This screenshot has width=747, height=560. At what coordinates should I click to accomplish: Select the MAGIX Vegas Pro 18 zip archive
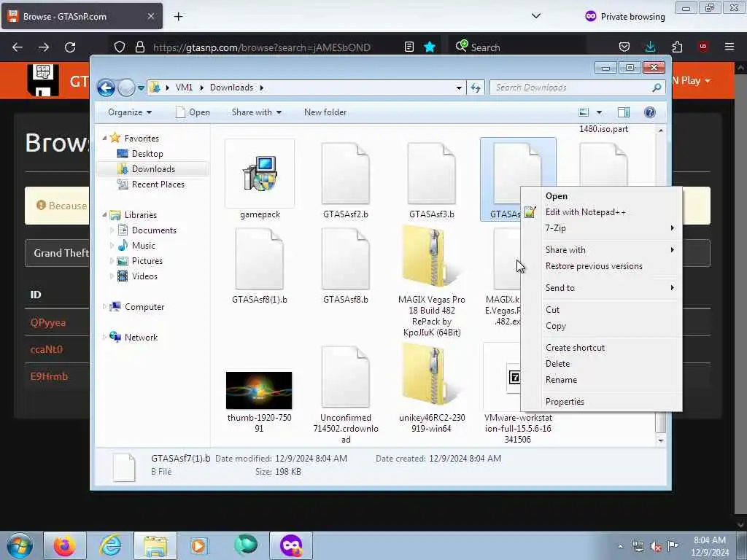430,257
